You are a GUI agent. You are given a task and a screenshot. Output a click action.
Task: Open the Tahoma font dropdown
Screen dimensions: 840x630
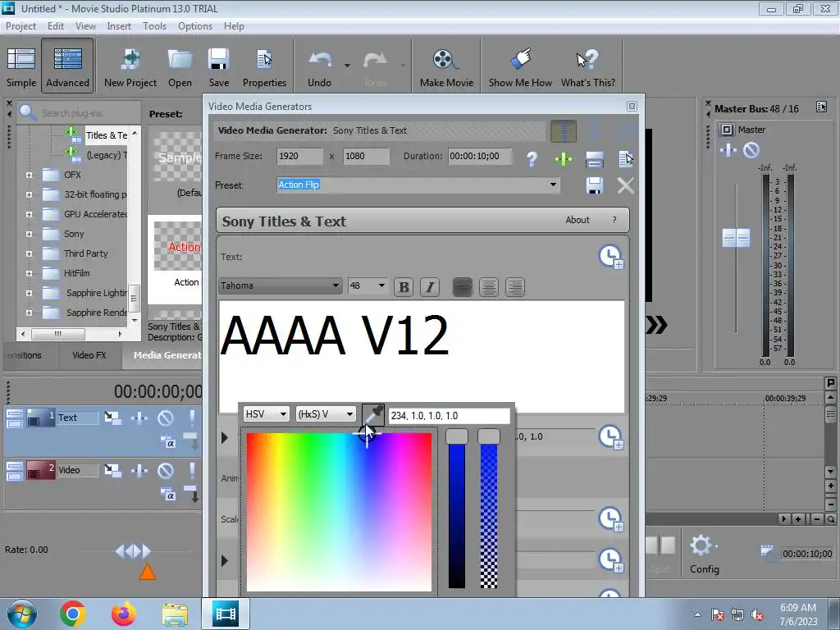(336, 285)
